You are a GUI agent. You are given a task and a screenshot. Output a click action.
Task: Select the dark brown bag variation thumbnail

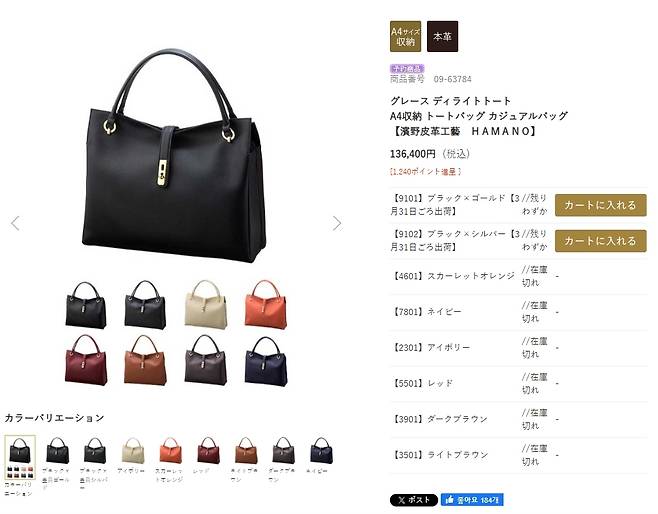[x=284, y=451]
